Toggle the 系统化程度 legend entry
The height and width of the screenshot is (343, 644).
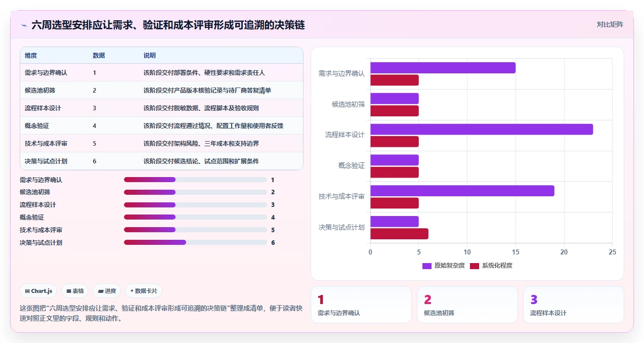tap(491, 266)
